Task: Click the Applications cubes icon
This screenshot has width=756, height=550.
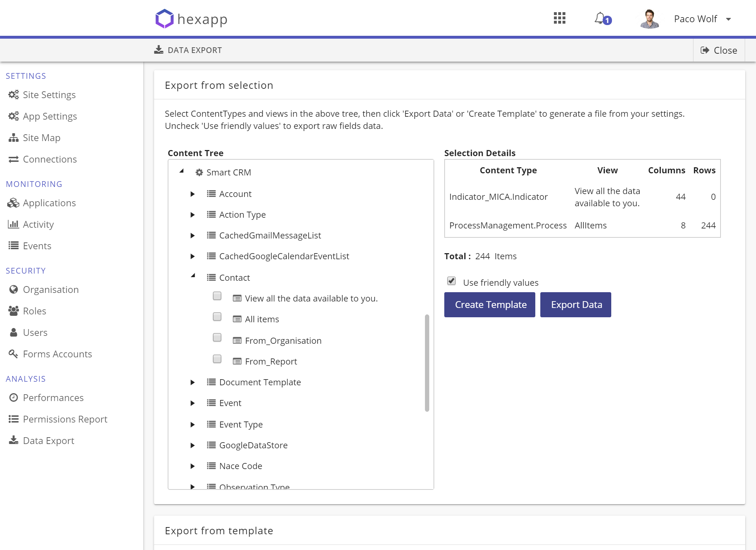Action: click(14, 203)
